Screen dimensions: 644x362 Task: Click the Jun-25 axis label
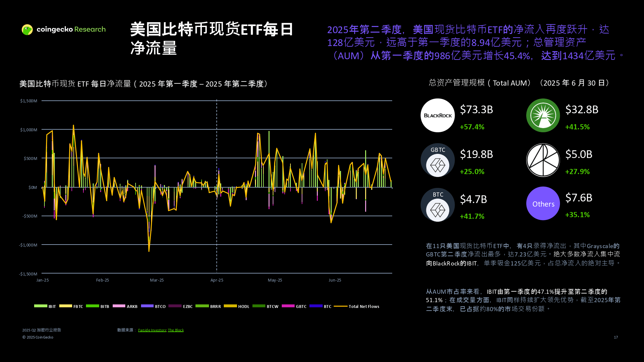335,280
